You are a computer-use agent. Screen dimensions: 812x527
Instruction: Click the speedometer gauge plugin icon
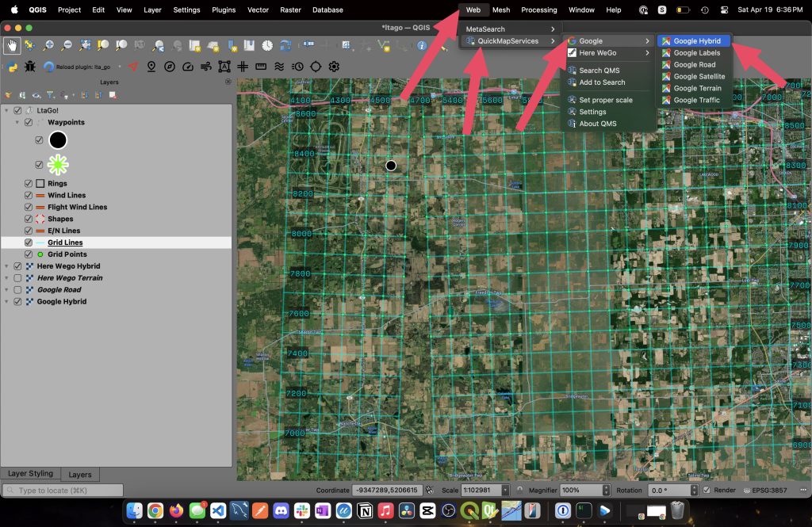coord(188,67)
